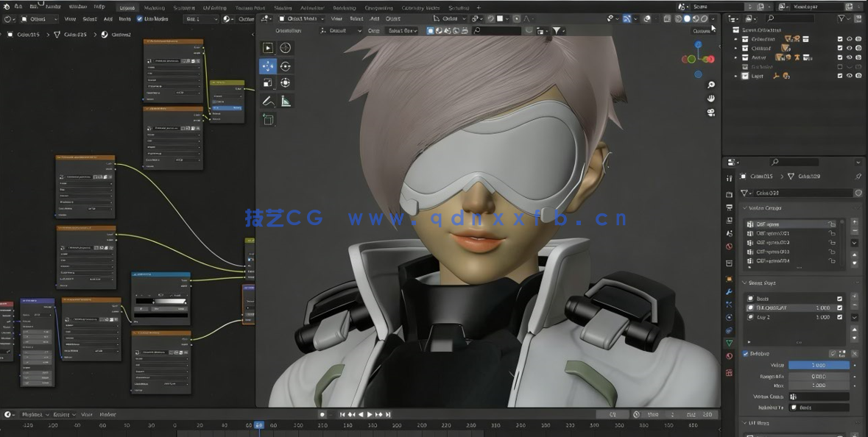The width and height of the screenshot is (868, 437).
Task: Add a vertex group with the plus button
Action: [854, 222]
